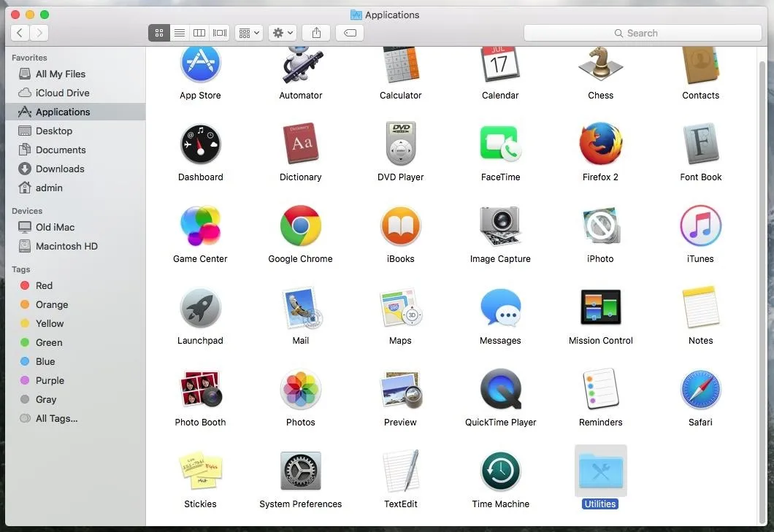Open All My Files in the sidebar
The image size is (774, 532).
tap(75, 74)
